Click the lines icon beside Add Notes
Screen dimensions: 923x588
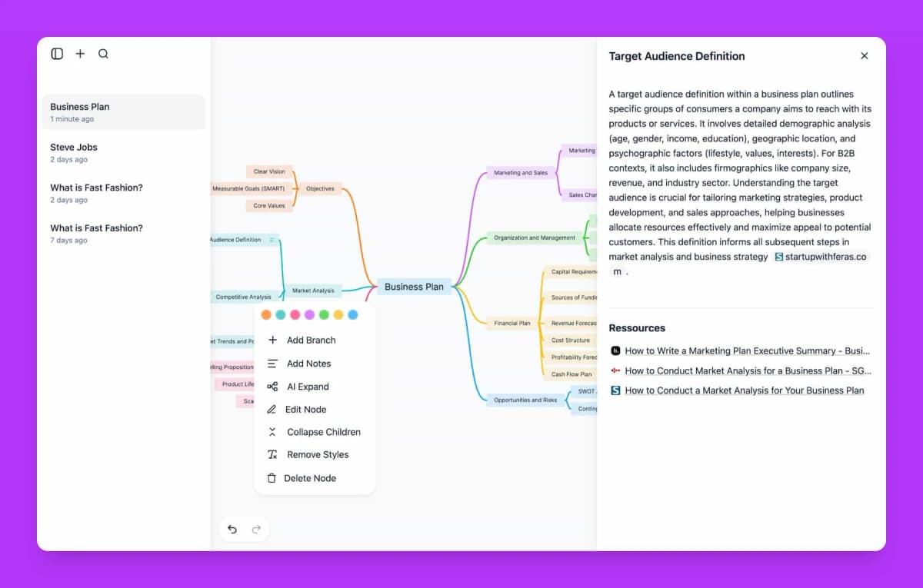click(x=272, y=364)
